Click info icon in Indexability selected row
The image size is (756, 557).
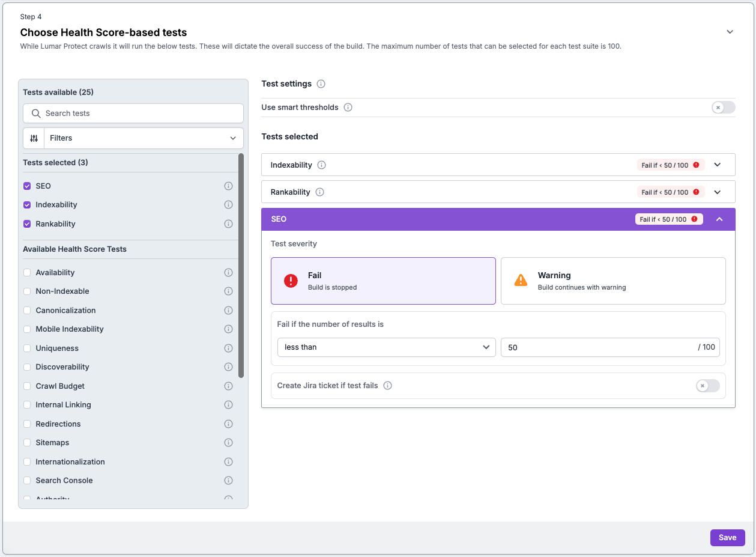pos(321,165)
